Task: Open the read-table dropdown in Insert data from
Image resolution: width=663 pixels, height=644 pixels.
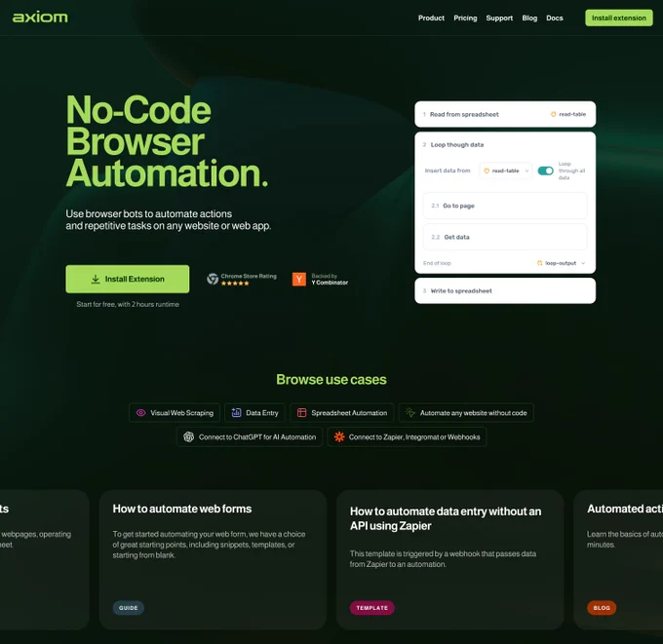Action: 506,170
